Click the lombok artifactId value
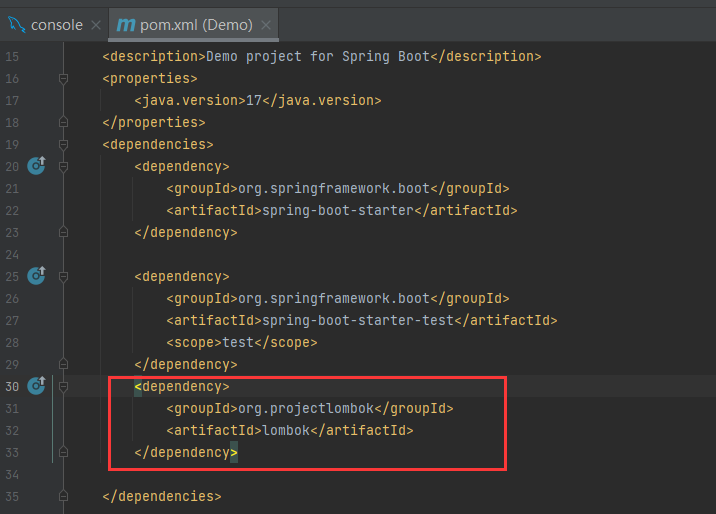716x514 pixels. tap(283, 430)
